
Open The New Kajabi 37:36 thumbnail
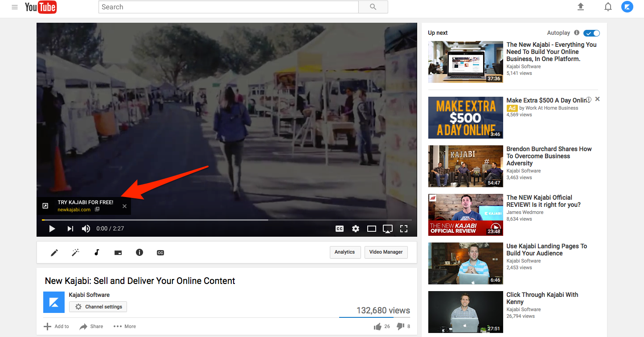coord(466,62)
